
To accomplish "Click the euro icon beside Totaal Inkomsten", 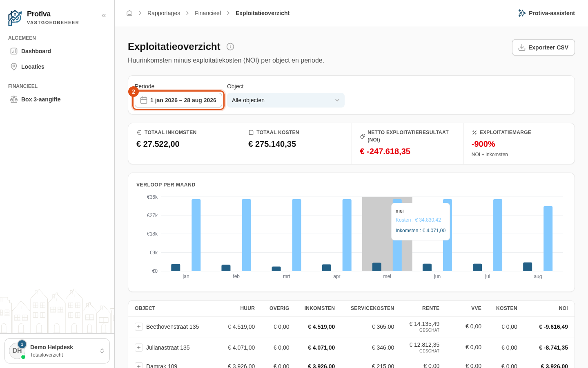I will point(139,132).
